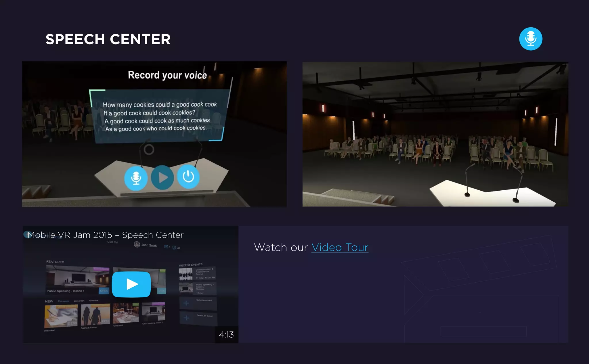The image size is (589, 364).
Task: Select the Interview thumbnail in video
Action: [x=61, y=316]
